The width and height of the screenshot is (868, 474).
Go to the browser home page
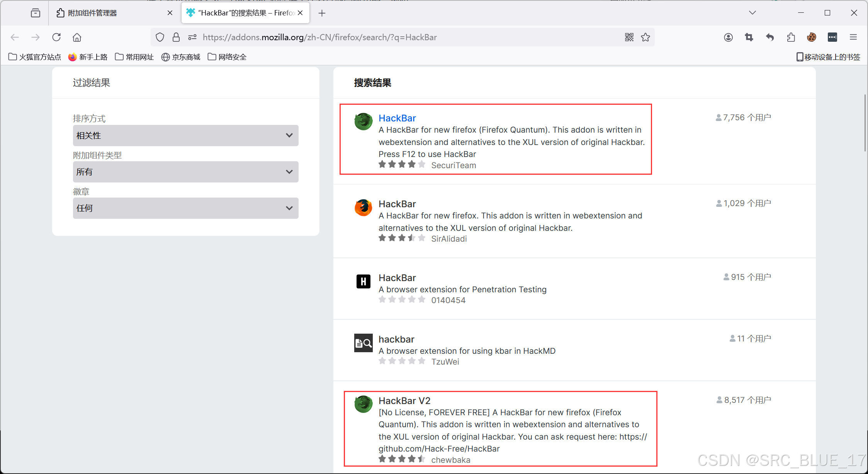click(77, 37)
